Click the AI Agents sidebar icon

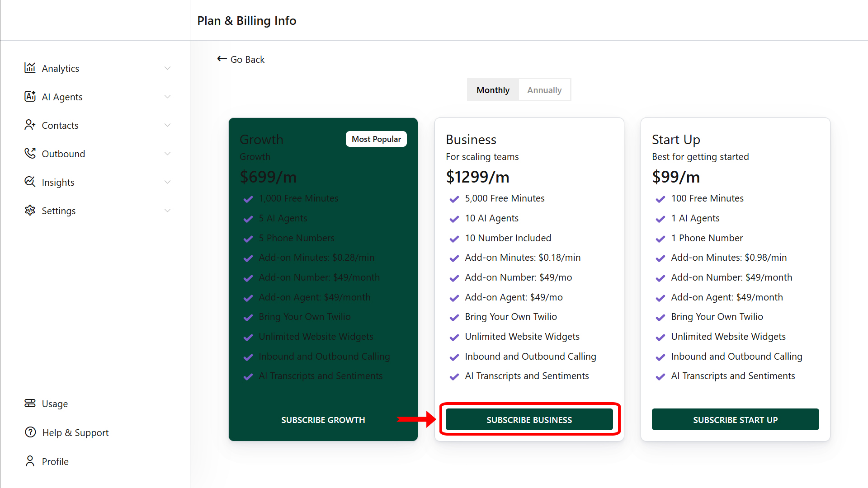pyautogui.click(x=30, y=96)
